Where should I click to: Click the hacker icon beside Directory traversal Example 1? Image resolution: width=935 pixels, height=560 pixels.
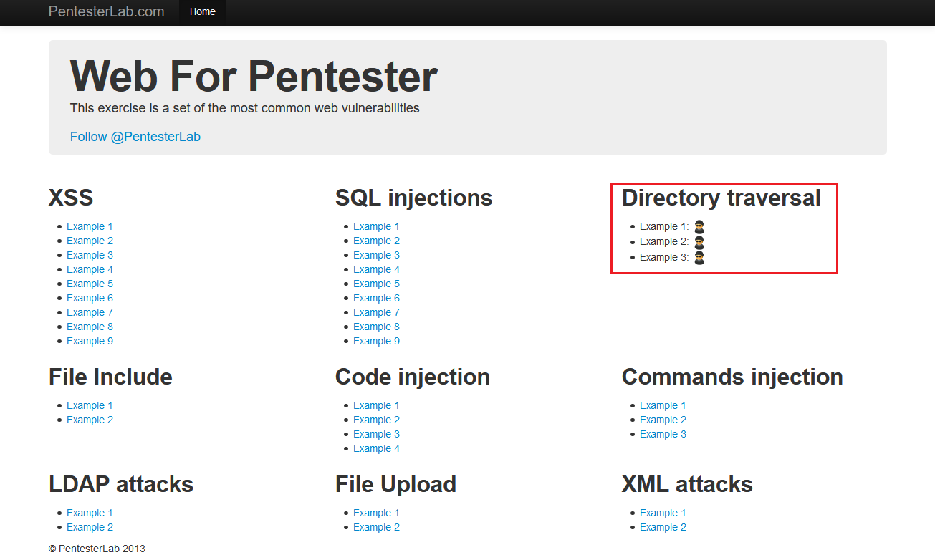coord(699,227)
